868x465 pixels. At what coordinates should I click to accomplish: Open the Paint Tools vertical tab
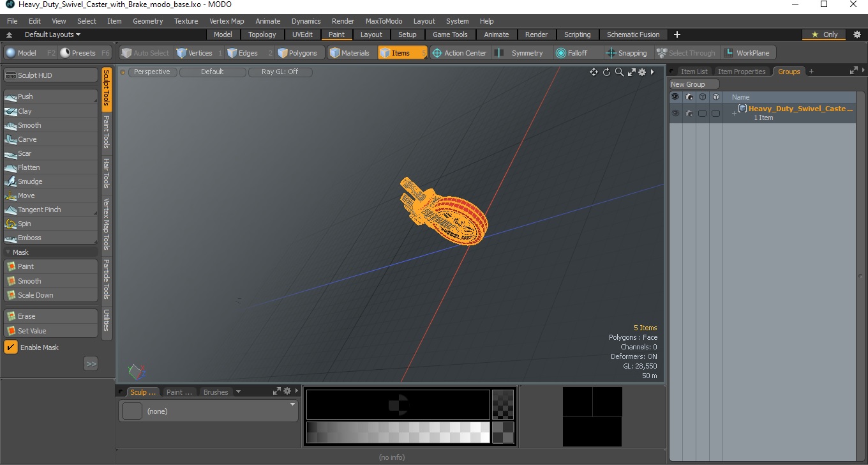(107, 132)
